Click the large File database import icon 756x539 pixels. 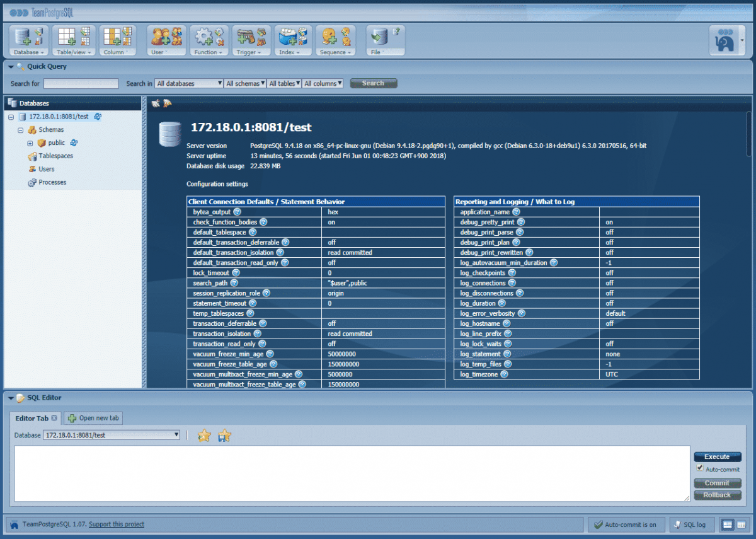click(x=379, y=38)
